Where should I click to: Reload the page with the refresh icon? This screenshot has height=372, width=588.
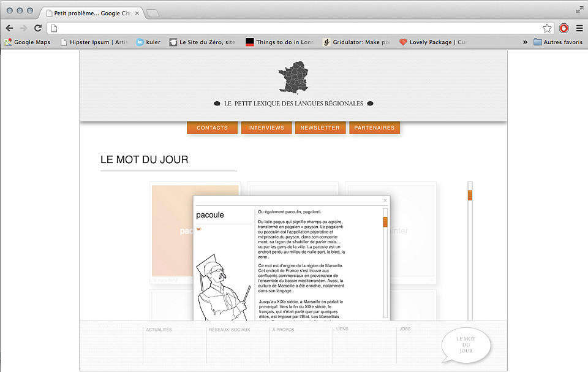coord(38,28)
